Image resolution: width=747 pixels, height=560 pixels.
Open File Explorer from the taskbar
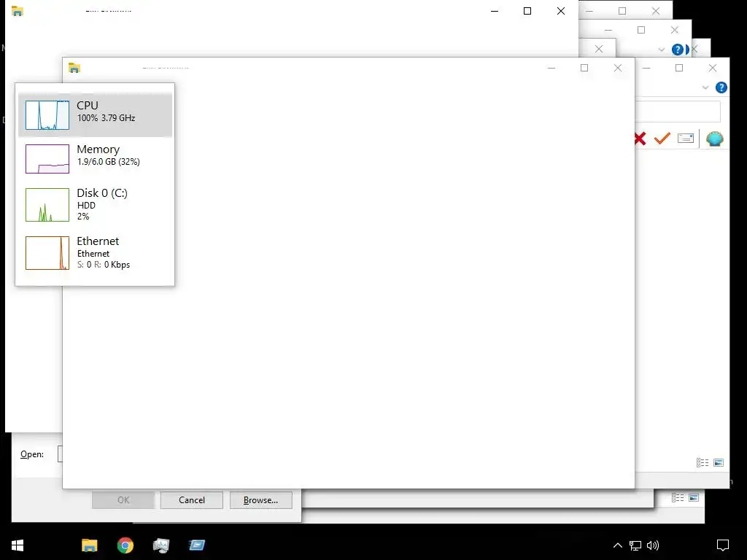click(89, 545)
